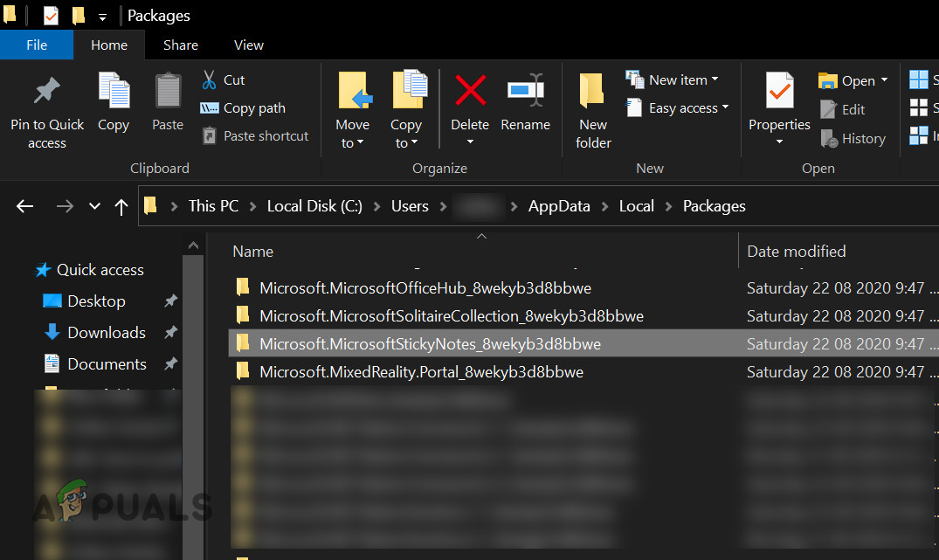This screenshot has width=939, height=560.
Task: Open the Properties checkmark icon
Action: pyautogui.click(x=779, y=91)
